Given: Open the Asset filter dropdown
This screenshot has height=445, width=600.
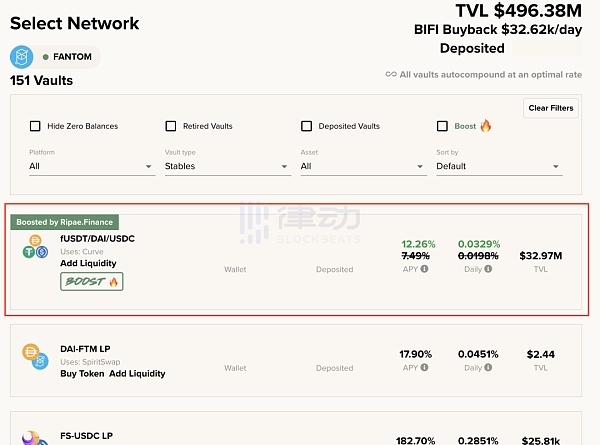Looking at the screenshot, I should [362, 166].
